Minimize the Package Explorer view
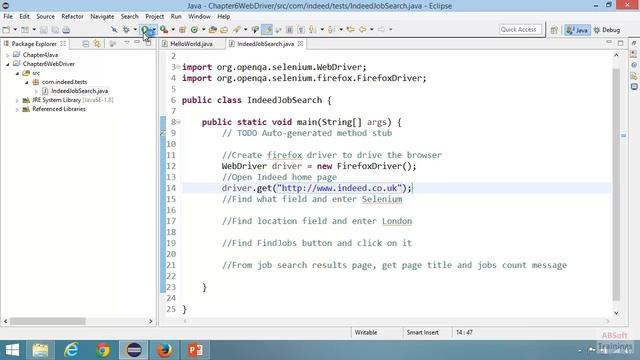Viewport: 640px width, 360px height. pyautogui.click(x=137, y=42)
